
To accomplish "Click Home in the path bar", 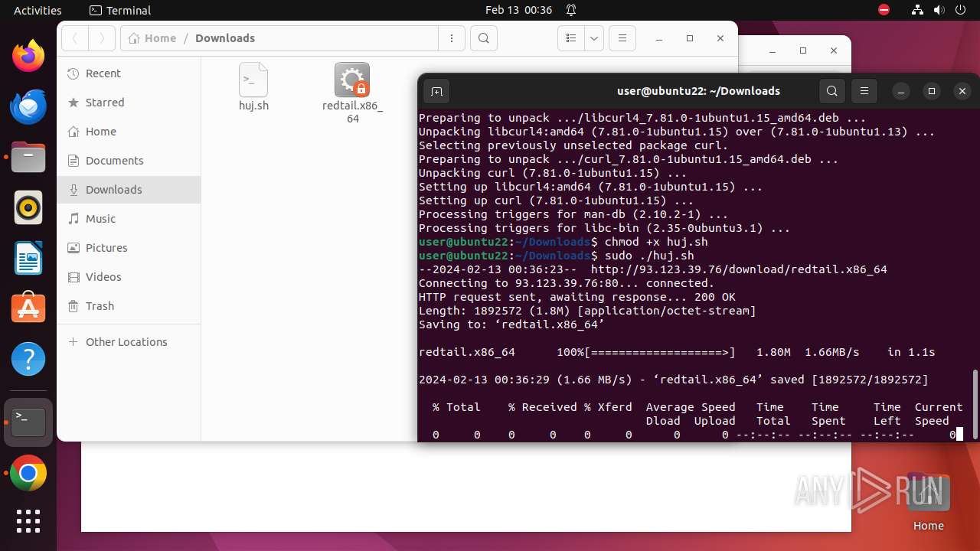I will (152, 38).
